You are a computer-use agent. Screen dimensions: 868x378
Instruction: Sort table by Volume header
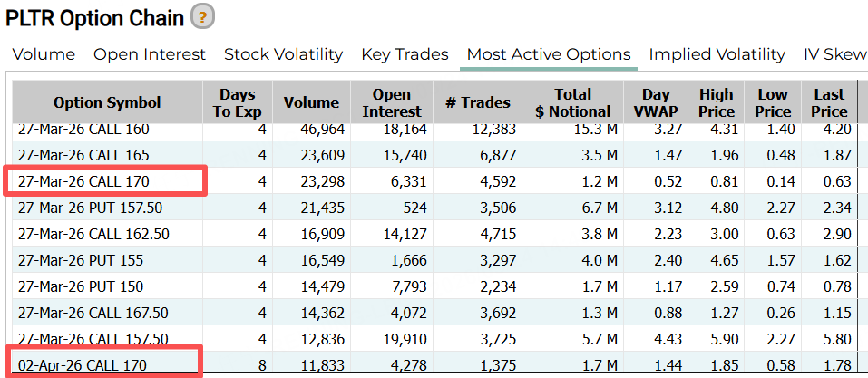(311, 102)
